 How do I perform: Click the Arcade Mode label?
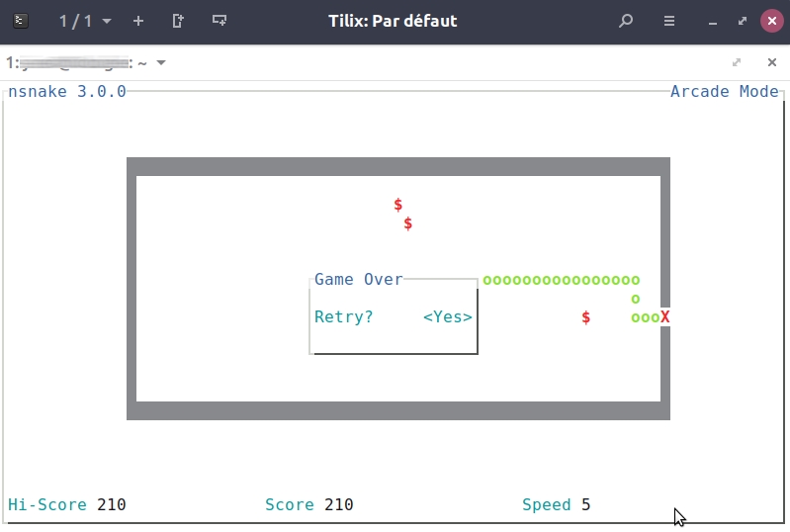[724, 92]
